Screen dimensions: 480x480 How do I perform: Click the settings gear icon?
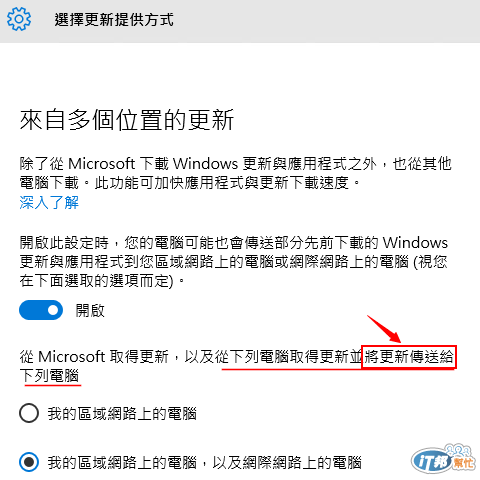coord(19,19)
